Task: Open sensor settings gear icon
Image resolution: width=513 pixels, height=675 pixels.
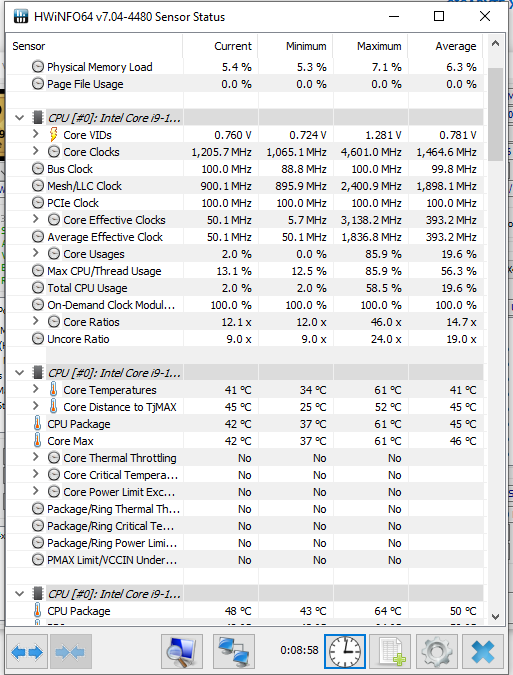Action: coord(436,652)
